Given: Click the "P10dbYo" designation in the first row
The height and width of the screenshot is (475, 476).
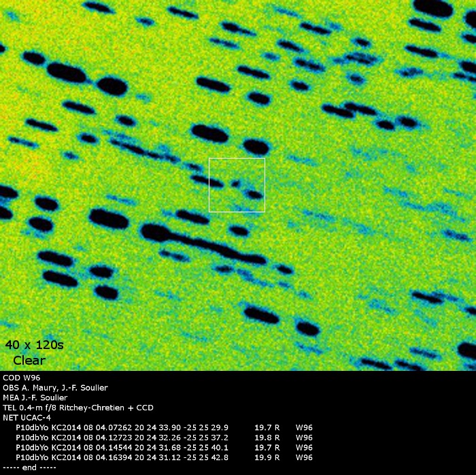Looking at the screenshot, I should coord(32,428).
